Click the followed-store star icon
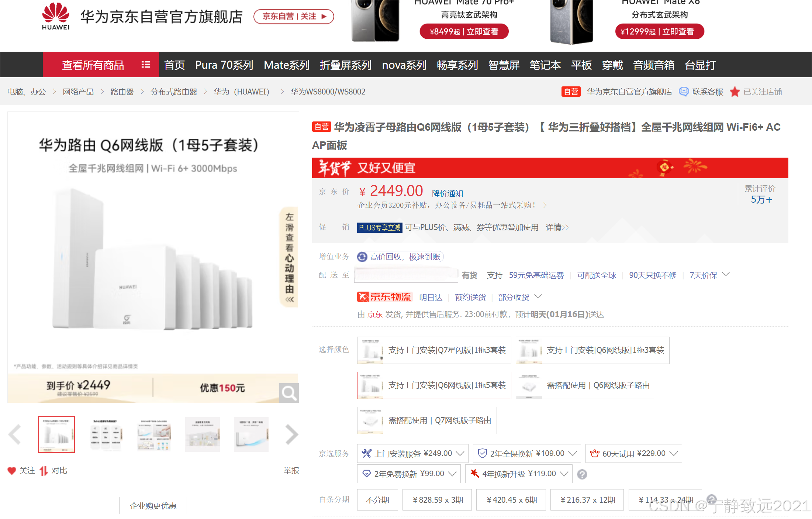This screenshot has height=519, width=812. 735,92
